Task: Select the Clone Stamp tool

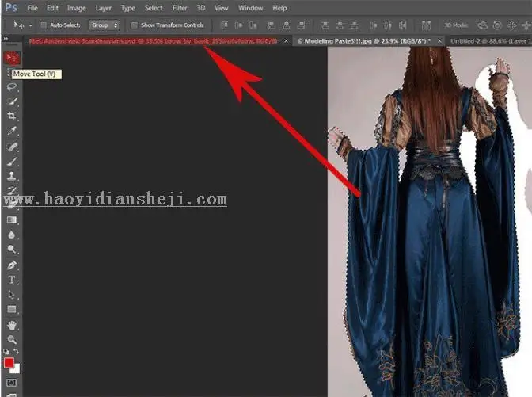Action: [x=12, y=176]
